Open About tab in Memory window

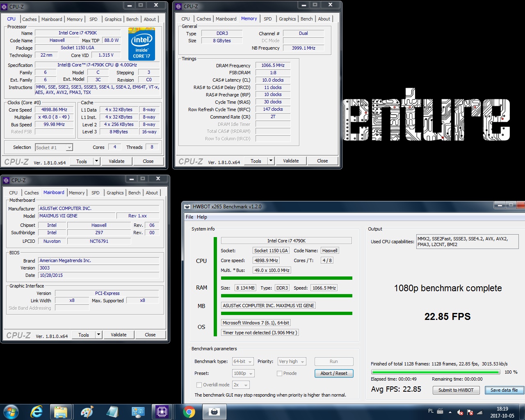click(x=324, y=19)
